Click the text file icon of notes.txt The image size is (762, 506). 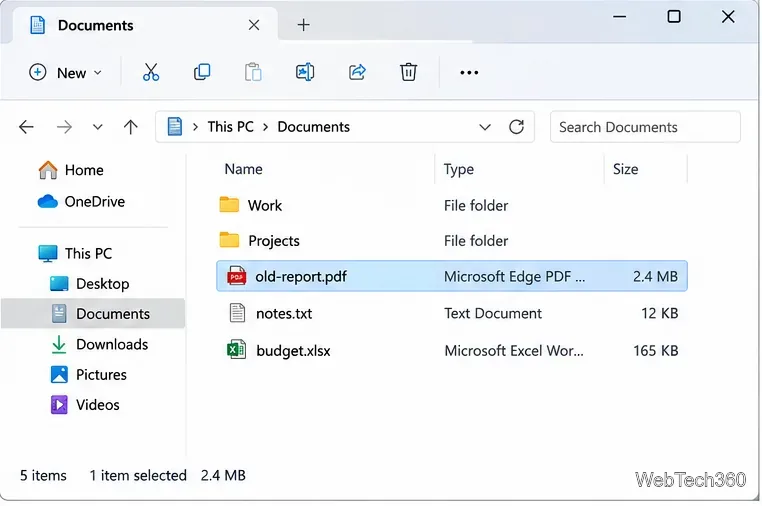(237, 313)
